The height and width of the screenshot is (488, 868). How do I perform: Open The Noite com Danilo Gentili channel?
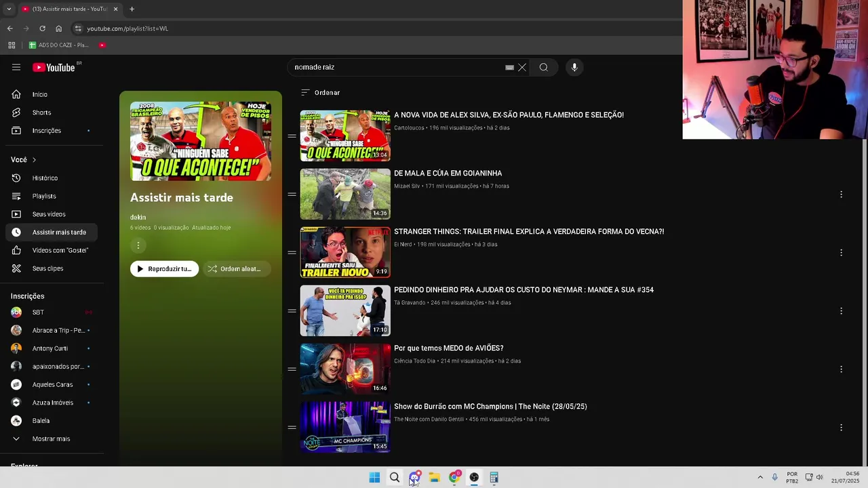pos(429,420)
